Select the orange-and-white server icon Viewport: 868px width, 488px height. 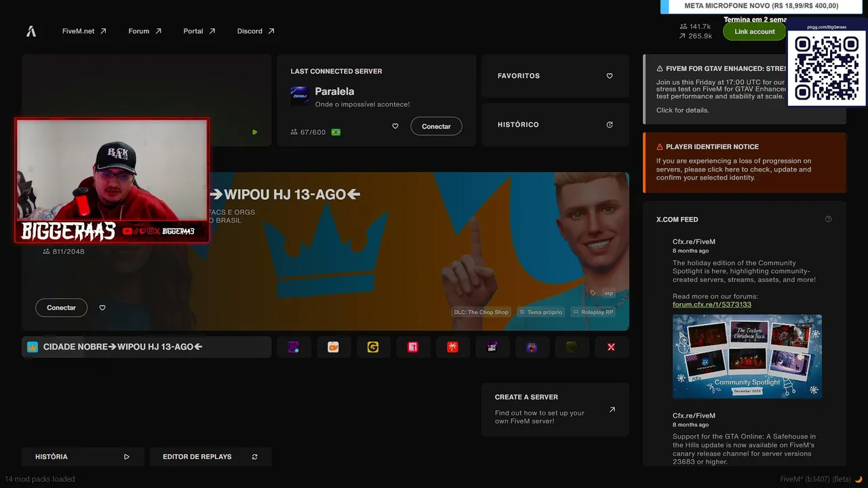point(333,347)
